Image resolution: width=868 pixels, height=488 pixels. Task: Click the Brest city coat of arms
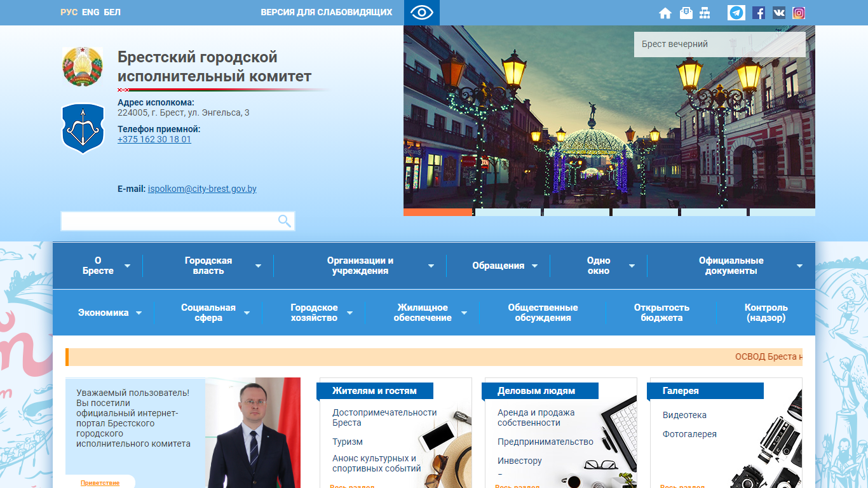coord(83,128)
